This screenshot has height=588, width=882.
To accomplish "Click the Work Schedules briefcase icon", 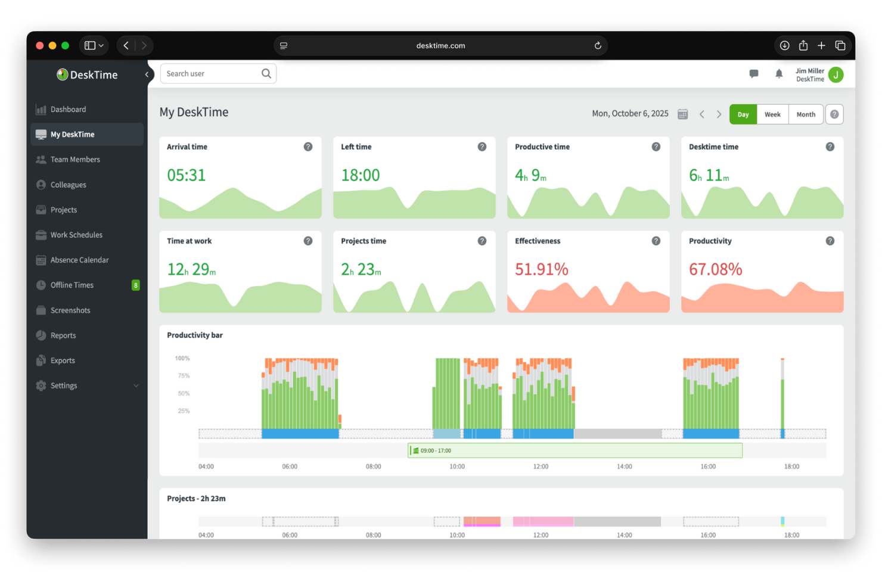I will (41, 235).
